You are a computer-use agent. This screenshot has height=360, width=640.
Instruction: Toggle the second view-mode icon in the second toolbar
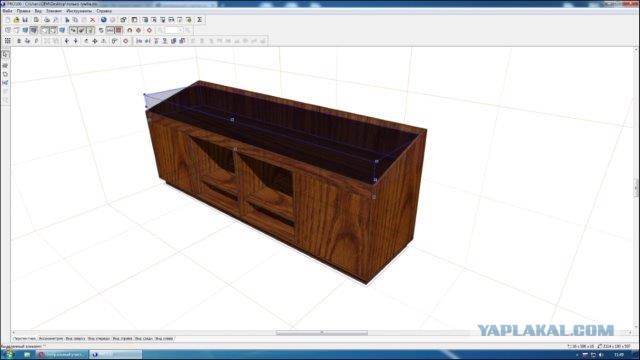16,30
